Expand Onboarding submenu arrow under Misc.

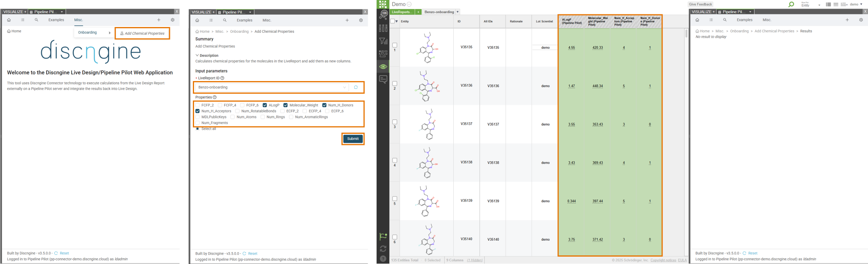tap(109, 33)
